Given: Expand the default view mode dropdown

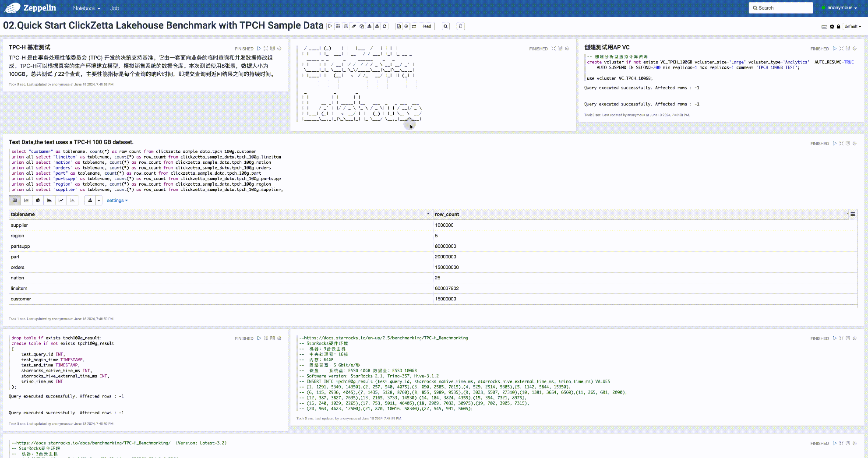Looking at the screenshot, I should tap(852, 27).
